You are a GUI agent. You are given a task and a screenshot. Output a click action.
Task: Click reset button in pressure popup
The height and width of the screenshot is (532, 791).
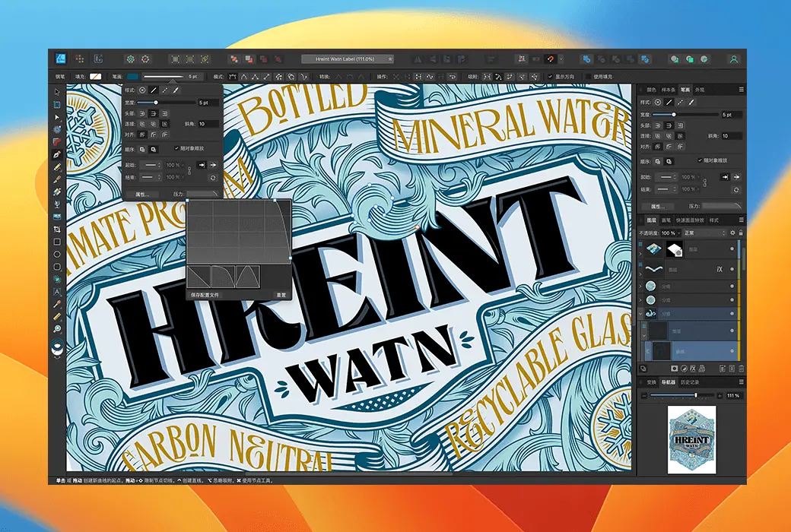pos(281,295)
